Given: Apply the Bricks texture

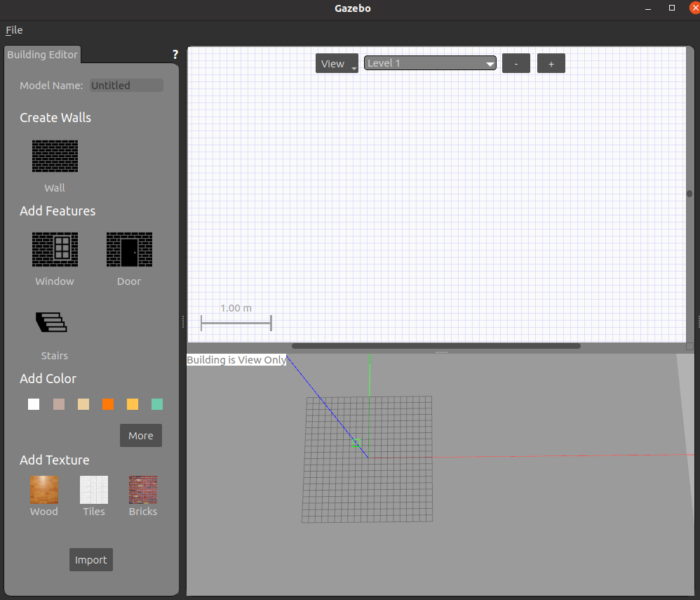Looking at the screenshot, I should pos(143,490).
